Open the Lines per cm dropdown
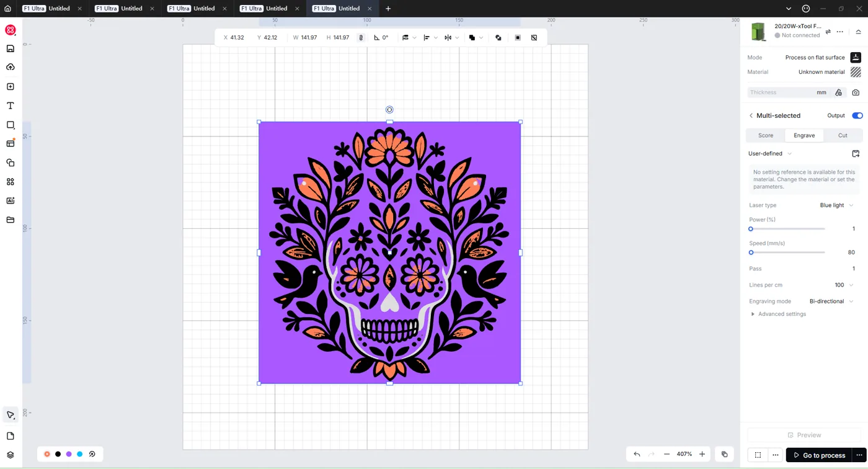This screenshot has height=469, width=868. (x=844, y=285)
